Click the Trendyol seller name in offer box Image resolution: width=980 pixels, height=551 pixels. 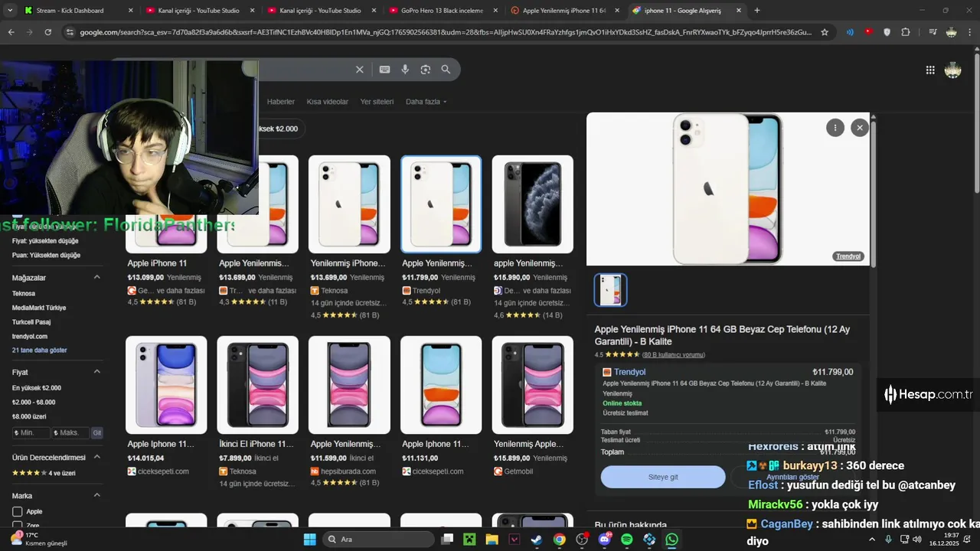click(x=629, y=372)
